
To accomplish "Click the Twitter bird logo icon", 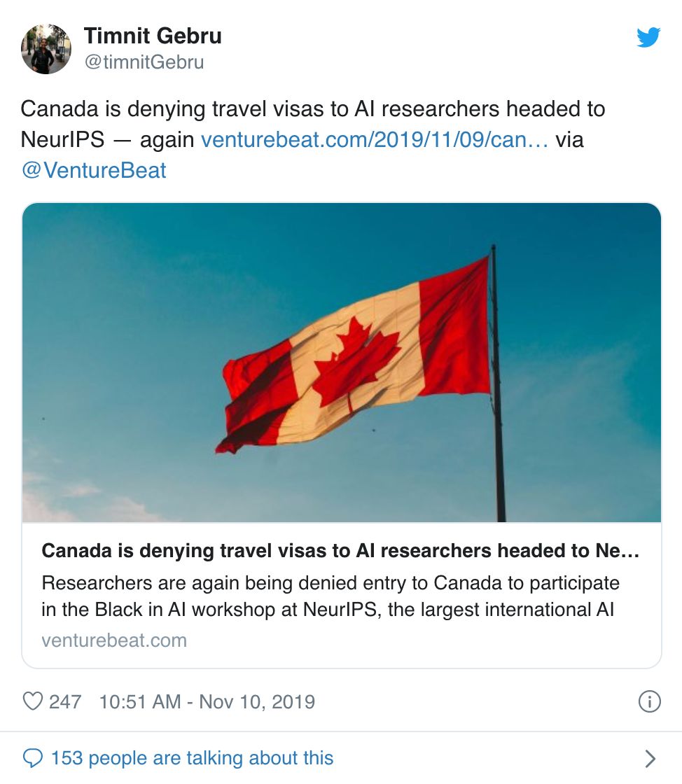I will click(x=648, y=38).
